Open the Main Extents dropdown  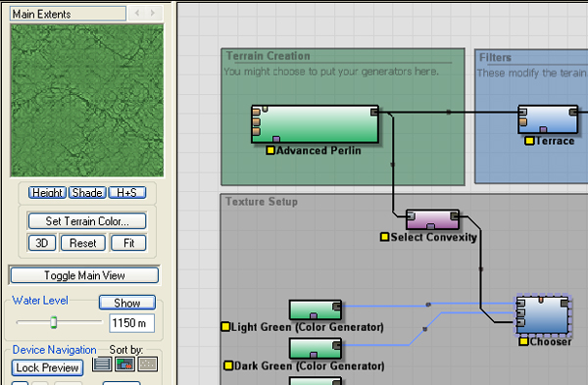(x=68, y=14)
